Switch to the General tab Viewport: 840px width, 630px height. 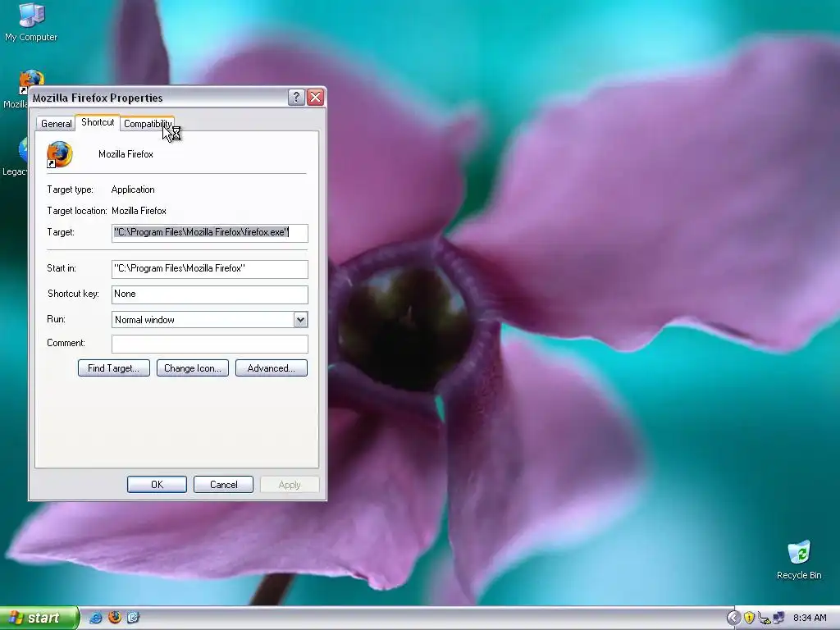click(x=57, y=124)
